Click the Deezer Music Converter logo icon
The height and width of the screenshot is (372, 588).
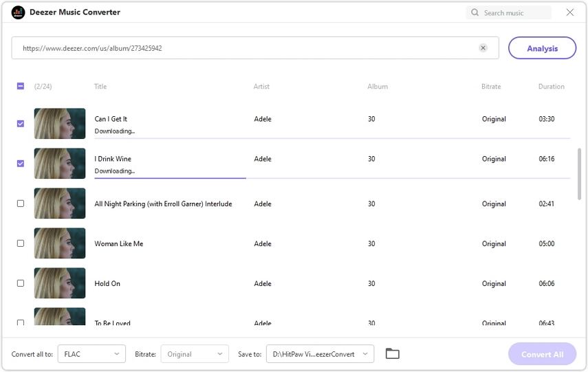tap(18, 12)
